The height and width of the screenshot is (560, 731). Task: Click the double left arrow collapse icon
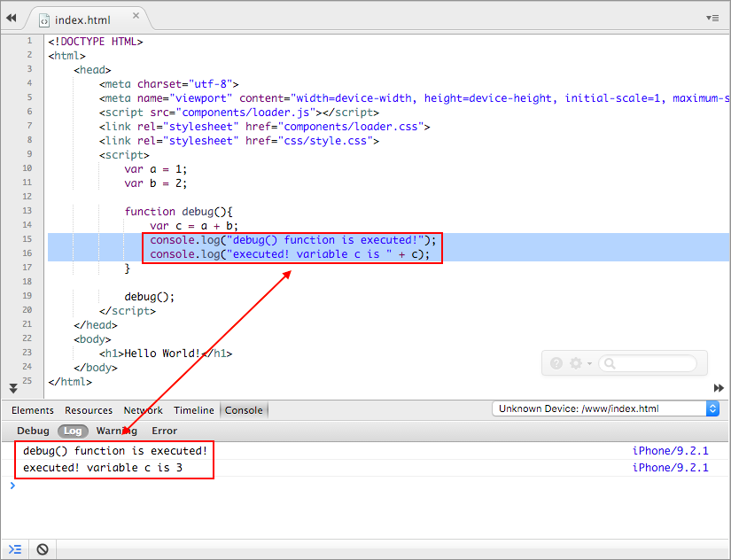[12, 18]
